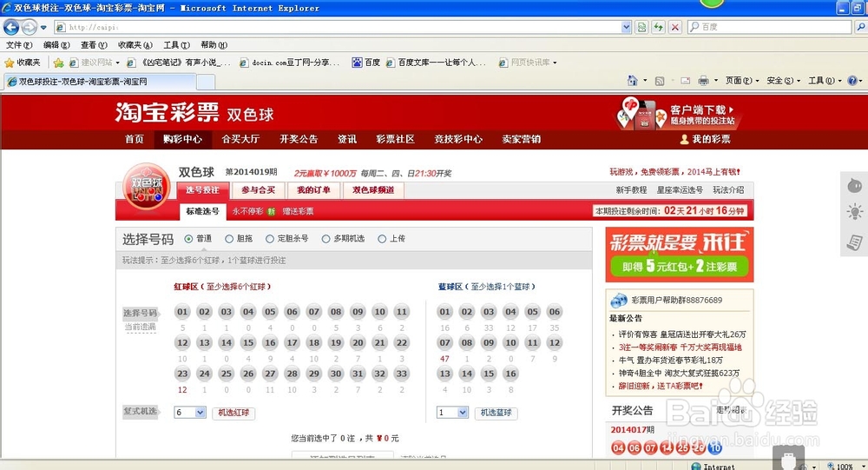Open the 页面(P) dropdown menu
The height and width of the screenshot is (470, 868).
click(742, 81)
